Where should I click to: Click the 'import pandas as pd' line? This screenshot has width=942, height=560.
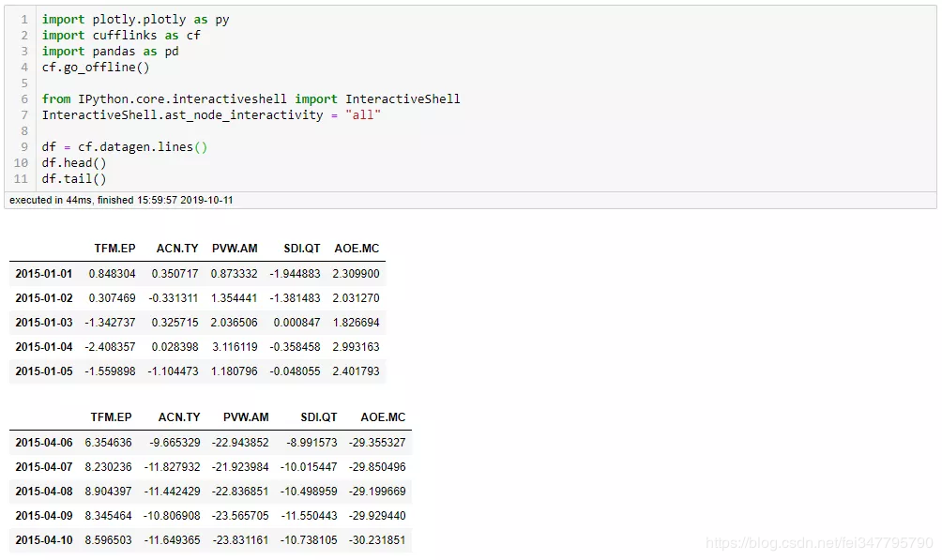[110, 51]
